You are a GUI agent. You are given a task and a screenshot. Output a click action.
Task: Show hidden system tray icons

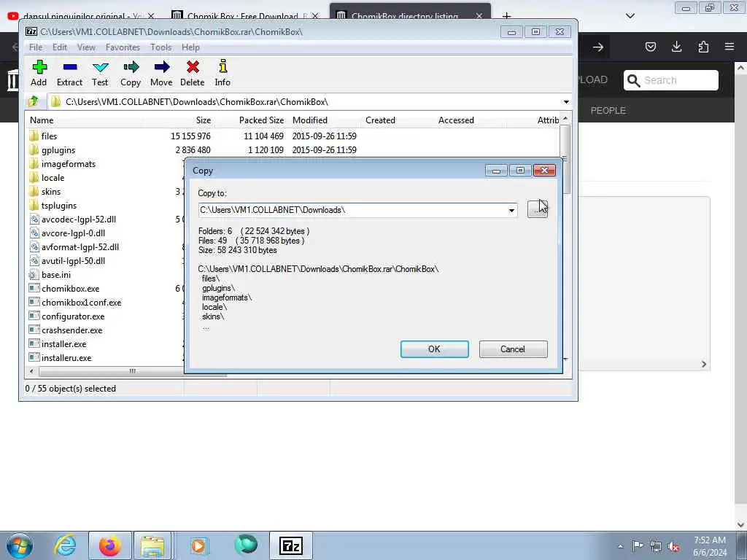620,547
